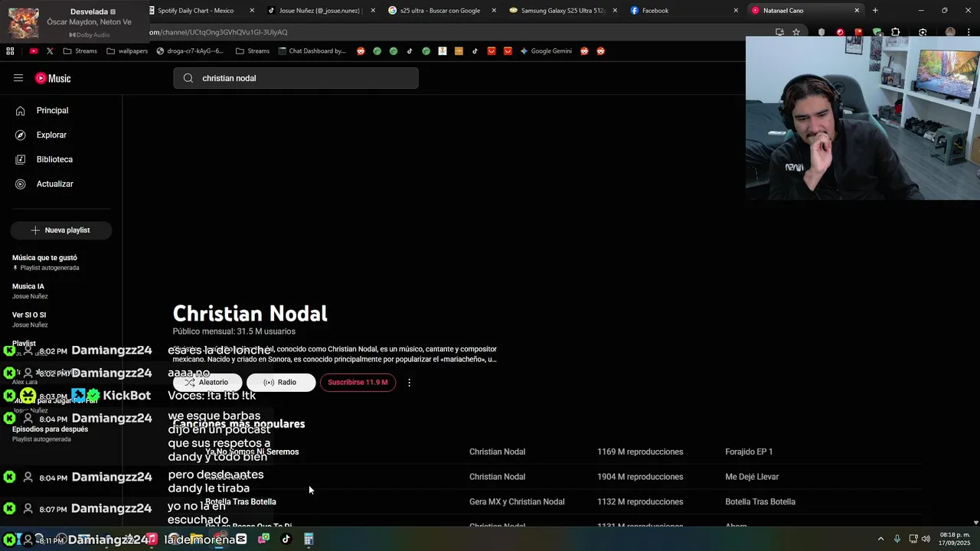Screen dimensions: 980x551
Task: Open a new browser tab with plus button
Action: 875,11
